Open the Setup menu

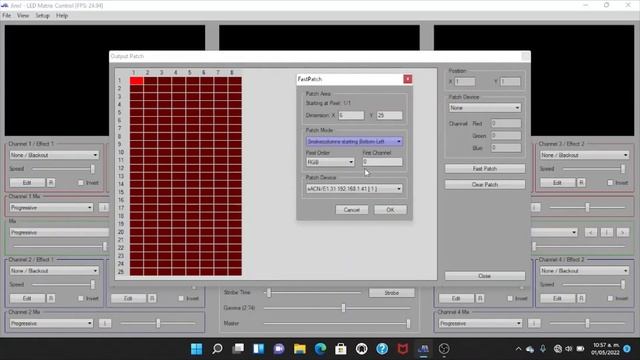pos(42,16)
